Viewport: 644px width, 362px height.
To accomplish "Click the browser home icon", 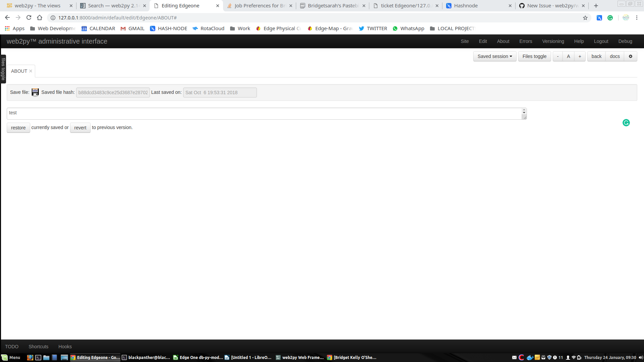I will click(40, 18).
